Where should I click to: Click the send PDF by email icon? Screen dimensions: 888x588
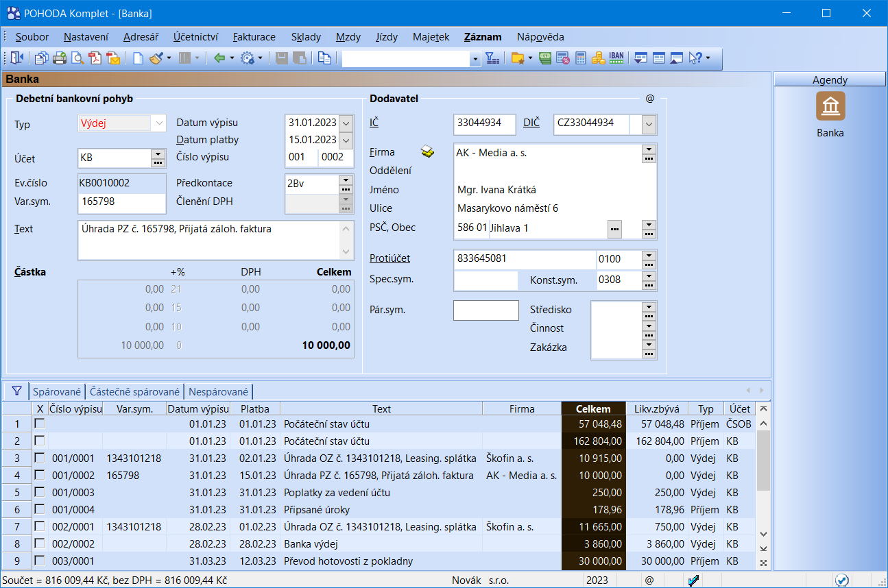pos(113,58)
